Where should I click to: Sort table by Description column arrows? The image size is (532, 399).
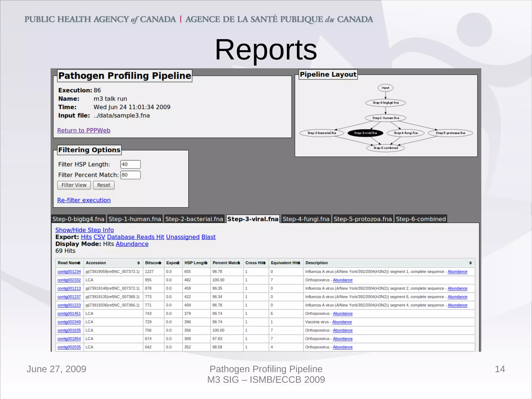coord(470,263)
